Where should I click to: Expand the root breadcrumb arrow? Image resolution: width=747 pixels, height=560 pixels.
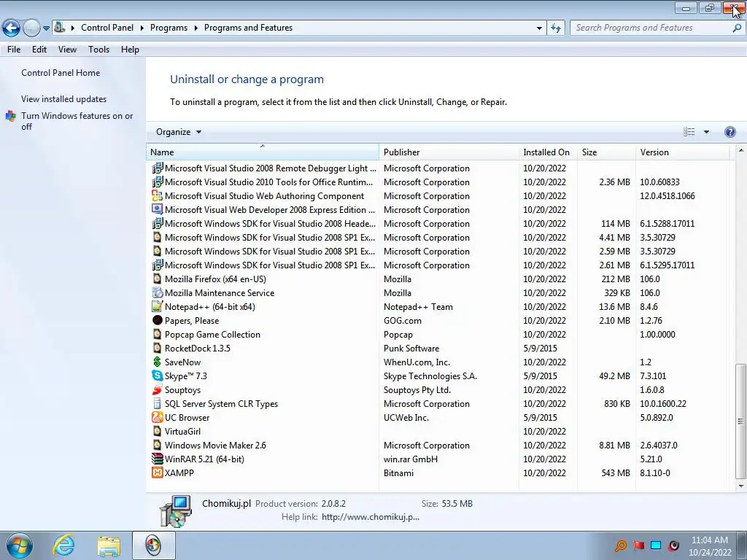[73, 28]
